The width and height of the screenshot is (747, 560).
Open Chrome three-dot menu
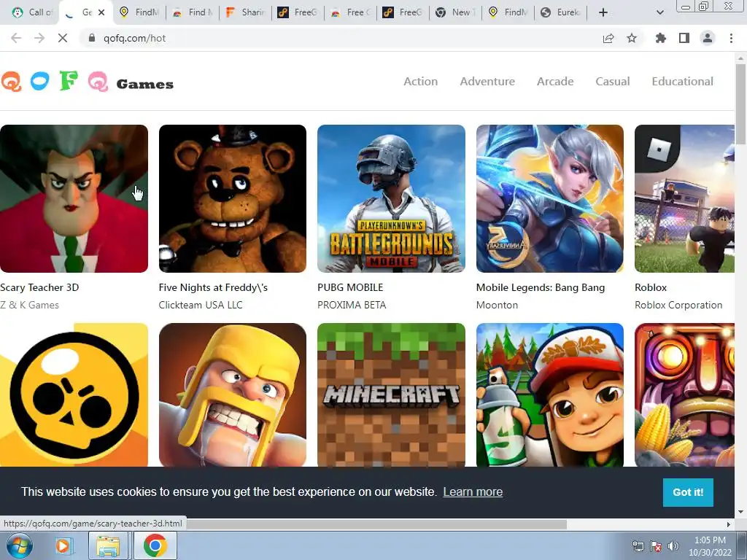click(731, 38)
